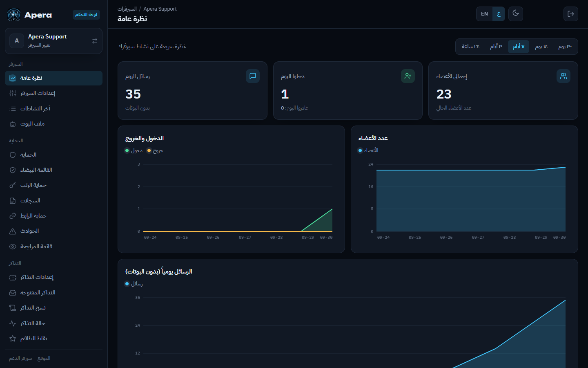The height and width of the screenshot is (368, 588).
Task: Click the لوحة التحكم badge beside the logo
Action: (86, 15)
